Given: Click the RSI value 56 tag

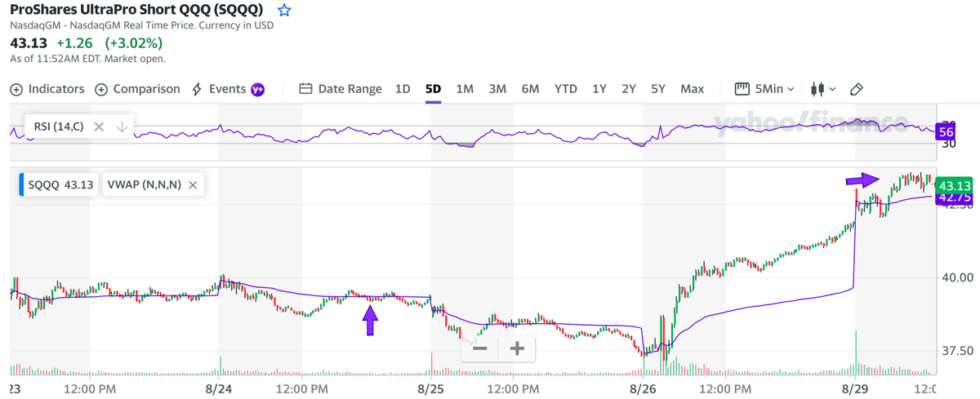Looking at the screenshot, I should (947, 131).
